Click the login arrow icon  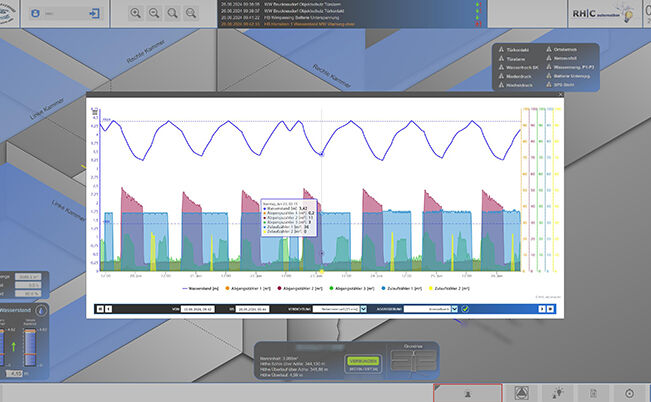pos(92,15)
